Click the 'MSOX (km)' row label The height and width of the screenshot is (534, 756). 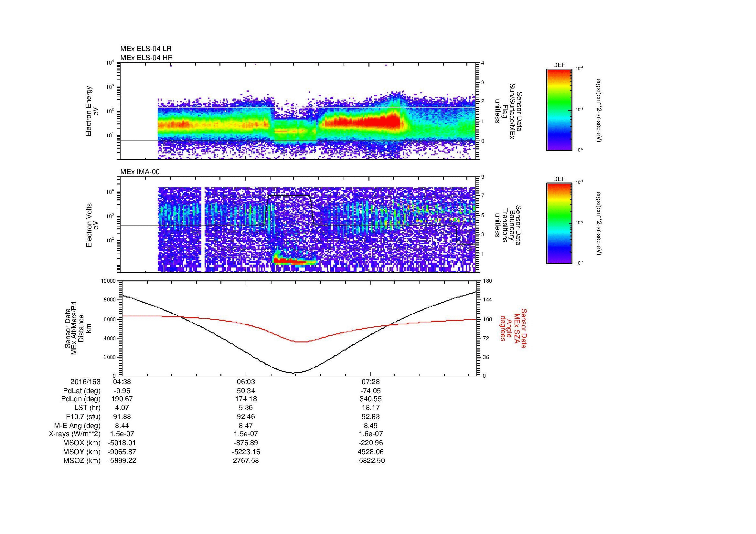82,443
